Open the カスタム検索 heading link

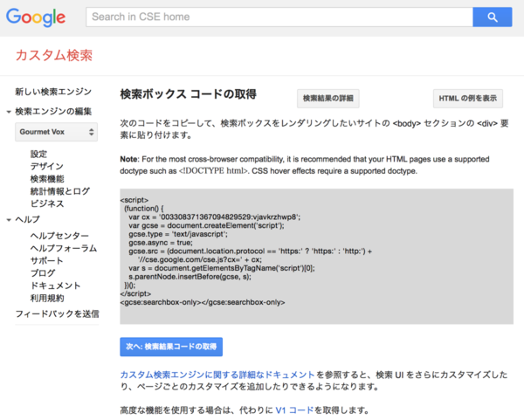coord(54,55)
